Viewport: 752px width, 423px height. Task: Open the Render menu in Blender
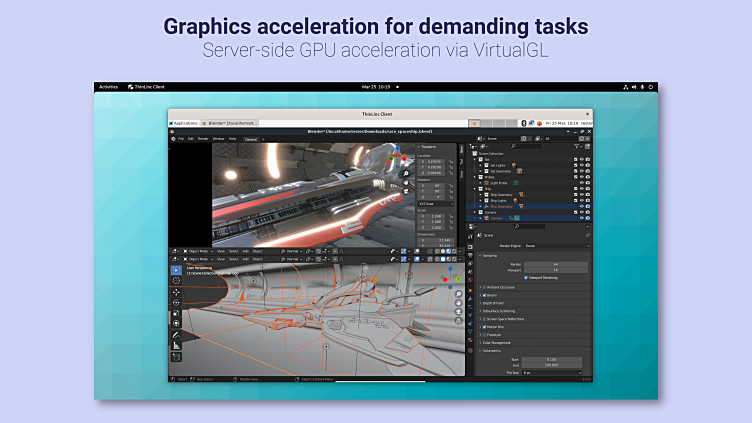coord(203,138)
